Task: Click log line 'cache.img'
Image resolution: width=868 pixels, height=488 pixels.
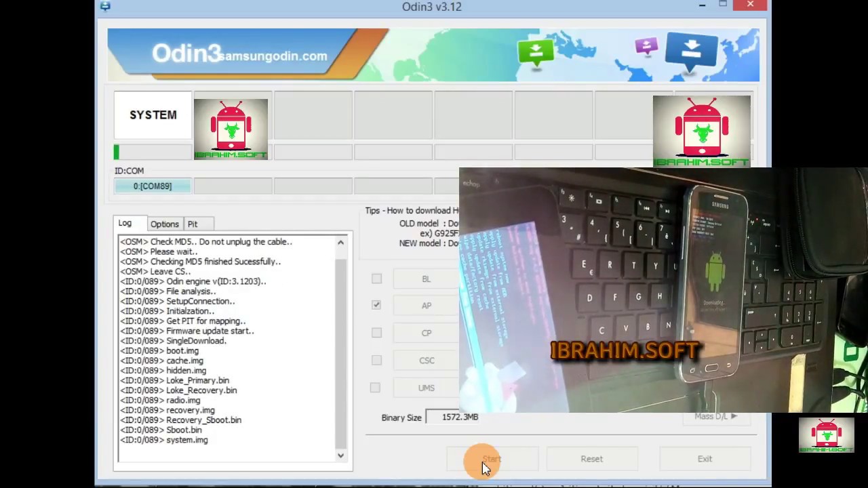Action: (x=162, y=361)
